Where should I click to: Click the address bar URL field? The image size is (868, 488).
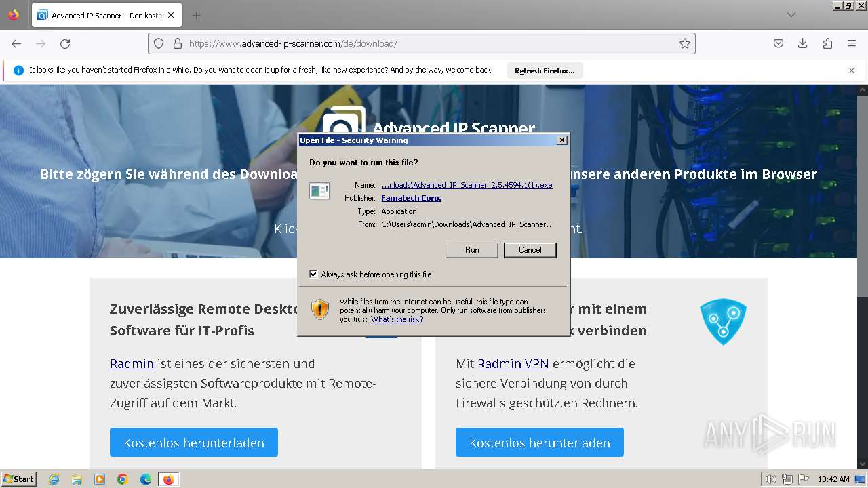(420, 43)
